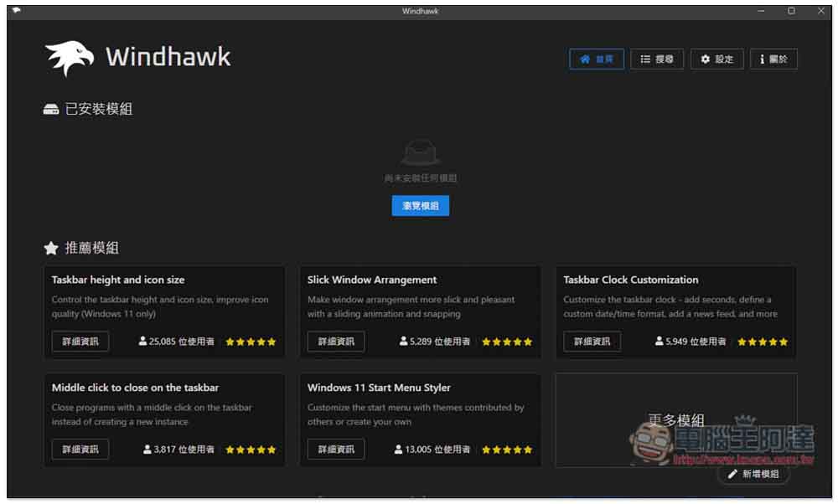Click description 'Customize the taskbar clock'
Viewport: 838px width, 504px height.
[670, 307]
